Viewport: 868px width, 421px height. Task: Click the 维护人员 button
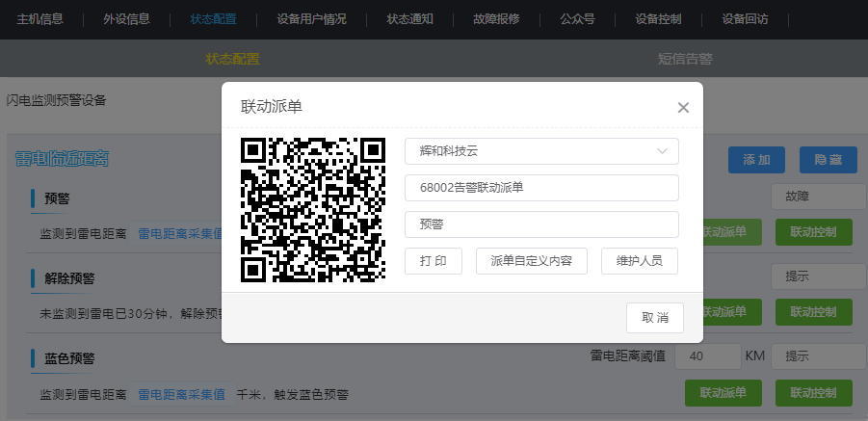(x=639, y=261)
